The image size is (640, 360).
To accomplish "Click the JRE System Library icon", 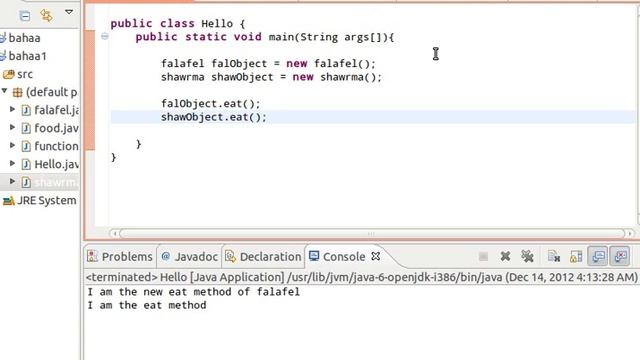I will [x=9, y=201].
